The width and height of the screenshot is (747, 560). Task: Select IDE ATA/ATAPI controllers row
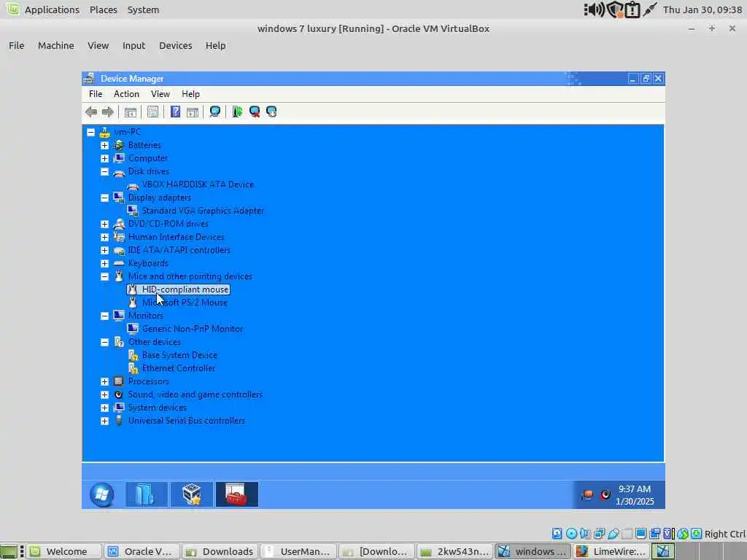(179, 250)
